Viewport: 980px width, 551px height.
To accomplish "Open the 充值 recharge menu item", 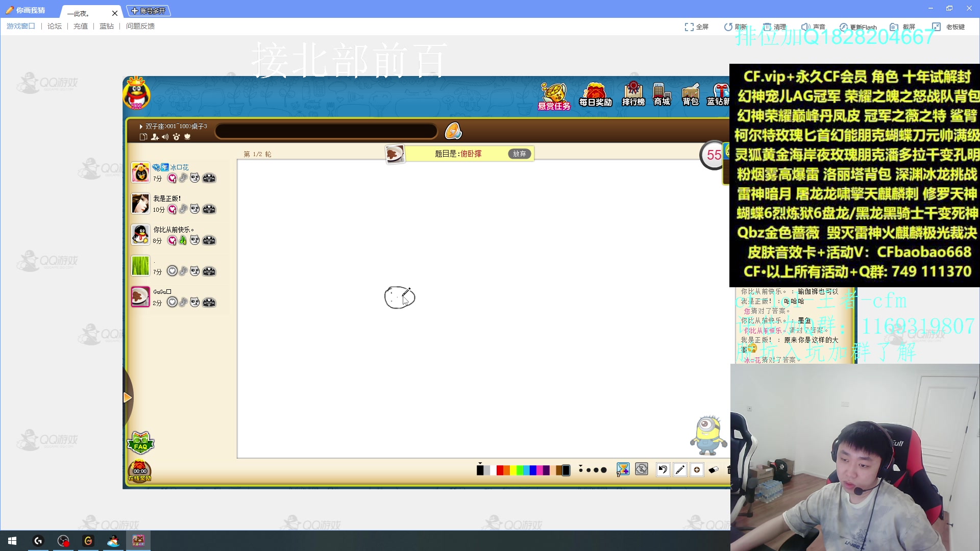I will coord(81,27).
